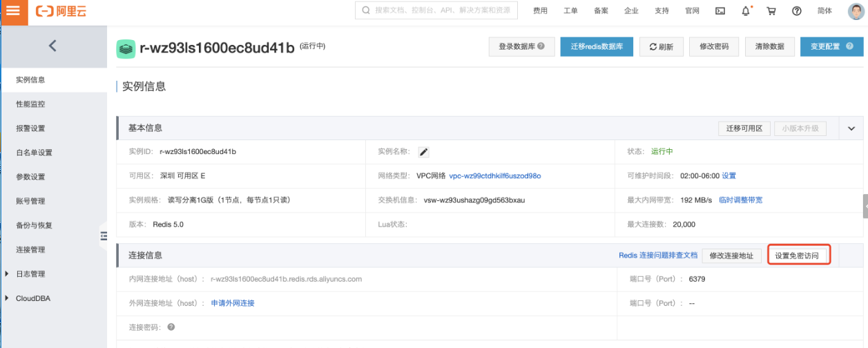Open the 企业 menu
This screenshot has width=868, height=348.
[x=631, y=11]
